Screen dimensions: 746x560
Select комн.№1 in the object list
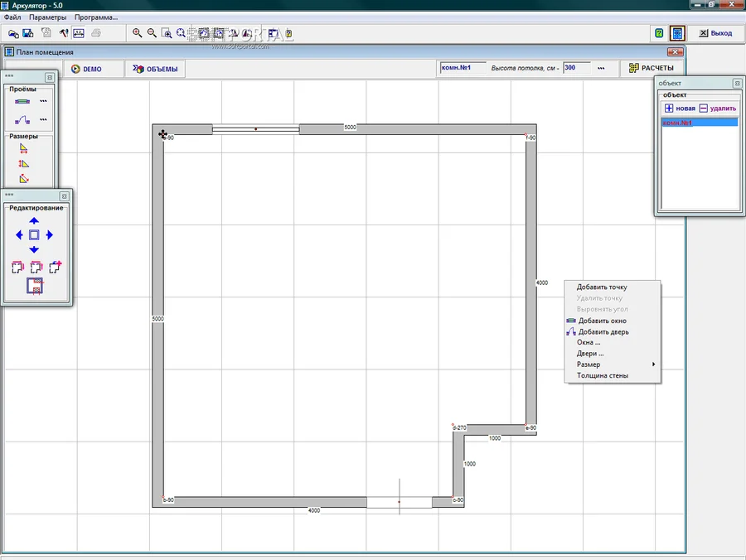click(699, 123)
